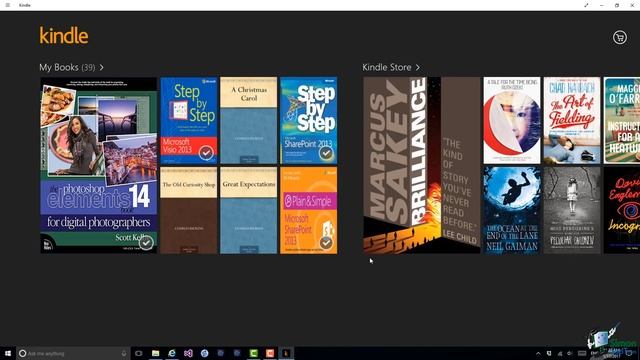Open the My Books (39) heading
The width and height of the screenshot is (640, 360).
pos(67,67)
